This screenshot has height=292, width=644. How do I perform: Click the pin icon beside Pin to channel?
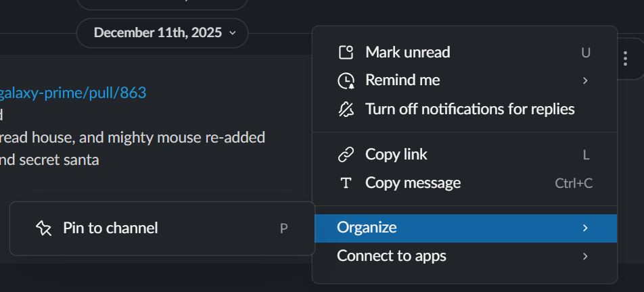pos(43,228)
